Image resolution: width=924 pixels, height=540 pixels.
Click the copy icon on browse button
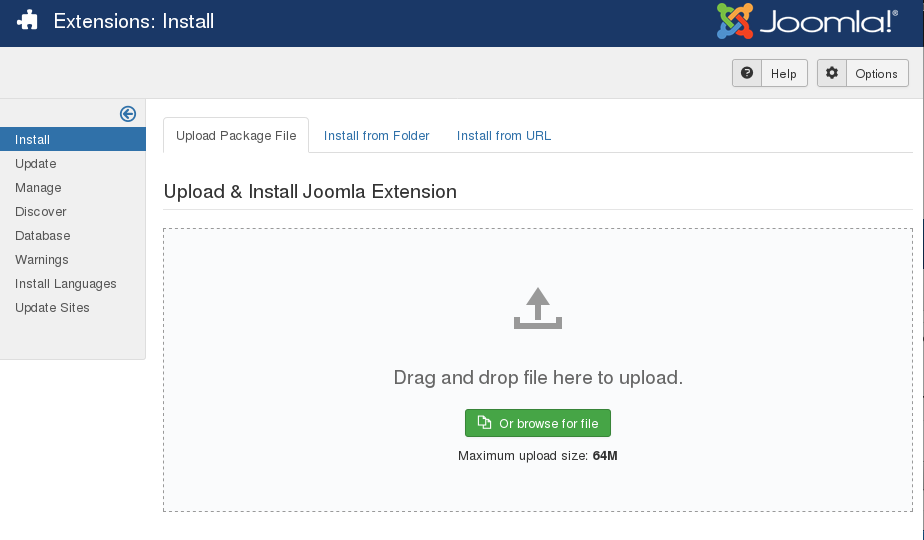point(484,423)
